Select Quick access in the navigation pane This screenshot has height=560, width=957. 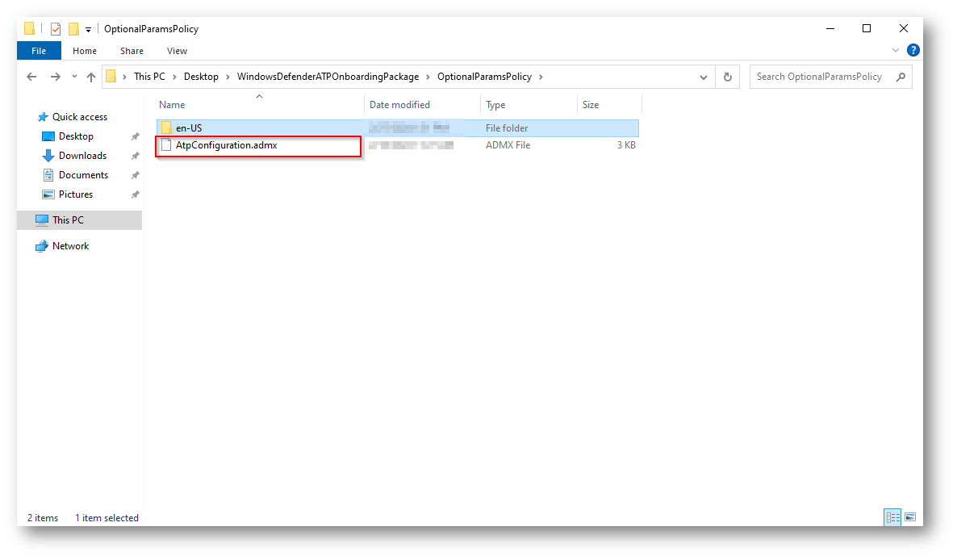[x=79, y=116]
